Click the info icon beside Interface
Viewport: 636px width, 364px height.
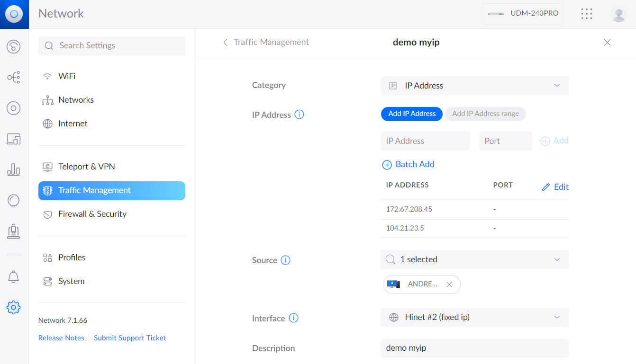tap(293, 318)
